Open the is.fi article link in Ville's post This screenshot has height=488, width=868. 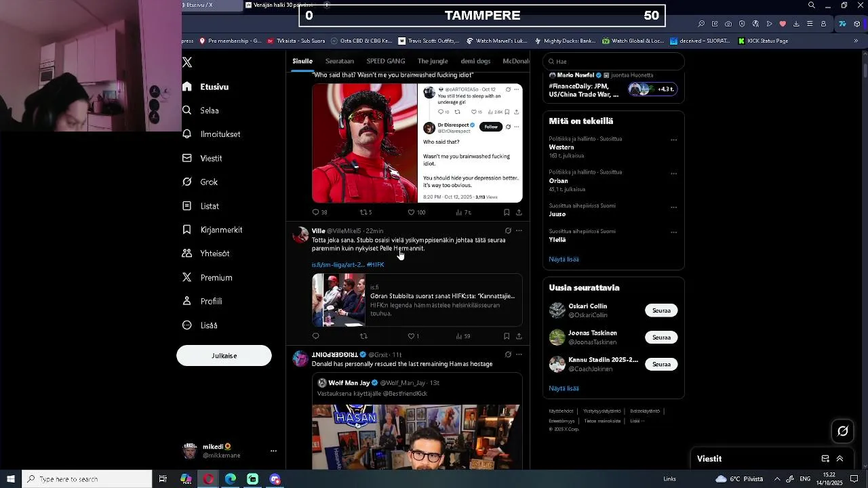(x=338, y=265)
